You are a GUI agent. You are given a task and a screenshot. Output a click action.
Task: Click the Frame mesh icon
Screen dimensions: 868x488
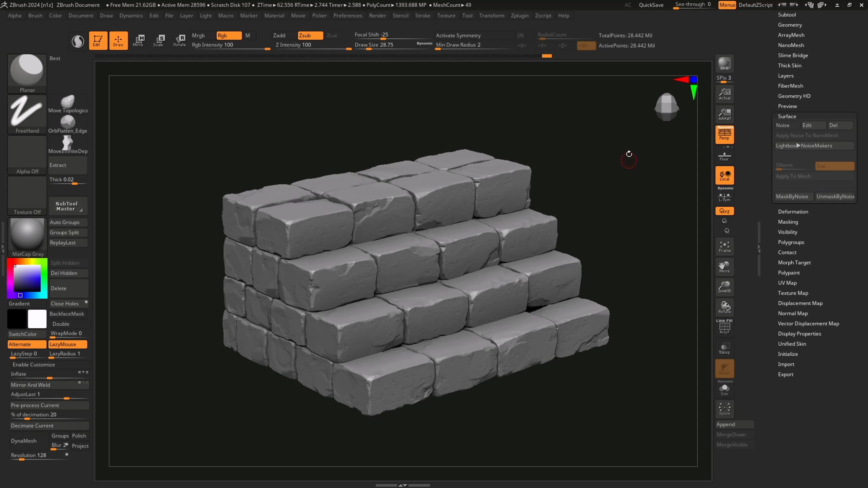pos(724,247)
